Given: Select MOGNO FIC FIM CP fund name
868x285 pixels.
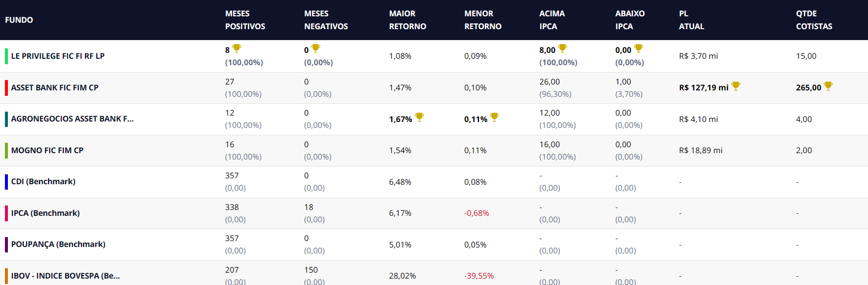Looking at the screenshot, I should (47, 151).
